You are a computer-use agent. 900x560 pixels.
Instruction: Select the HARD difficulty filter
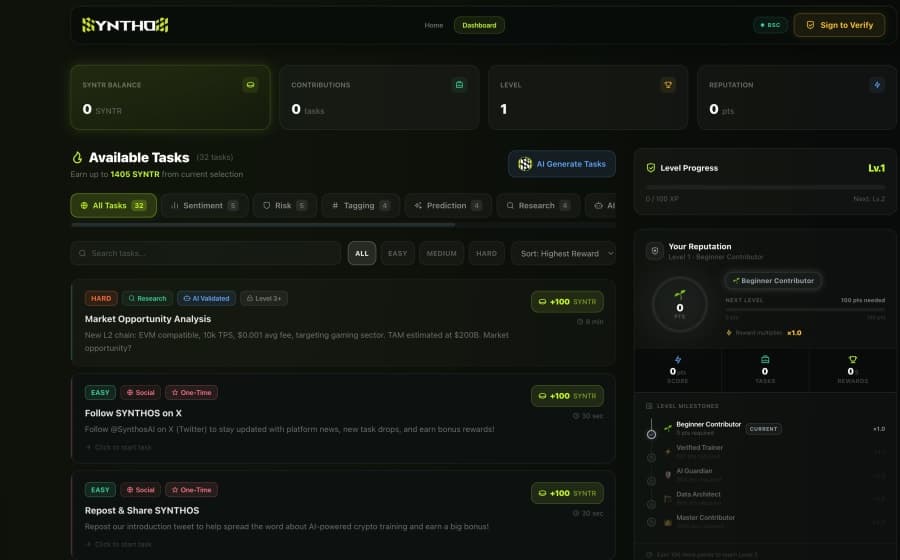coord(486,253)
